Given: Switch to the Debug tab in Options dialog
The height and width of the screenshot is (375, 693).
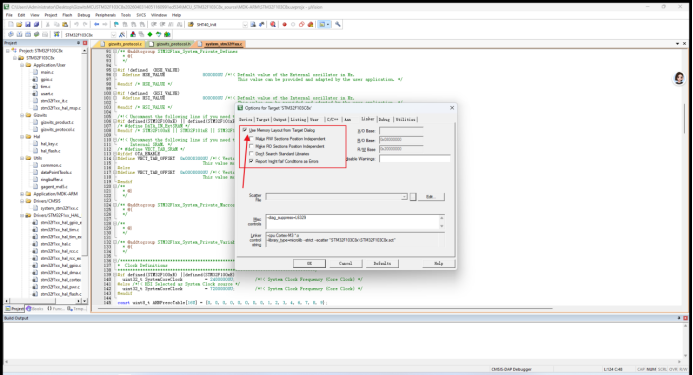Looking at the screenshot, I should click(384, 119).
